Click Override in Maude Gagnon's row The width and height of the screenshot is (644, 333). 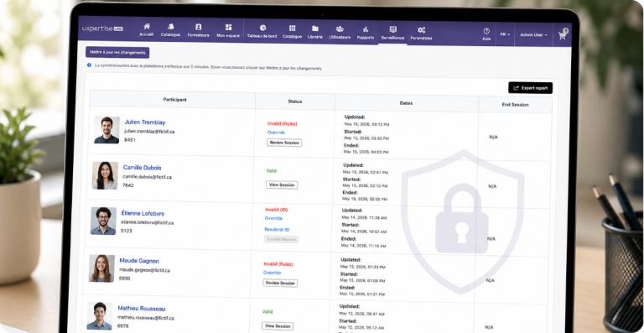pos(272,273)
